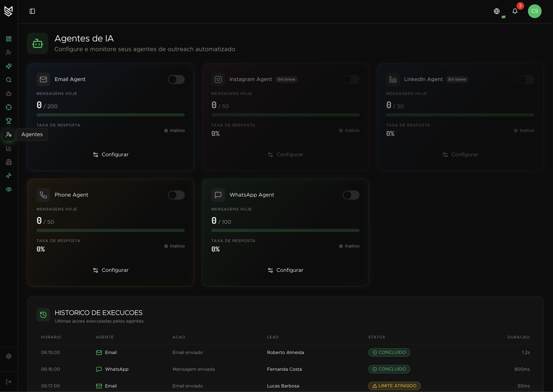Select the Agentes sidebar menu item
553x392 pixels.
pos(9,135)
